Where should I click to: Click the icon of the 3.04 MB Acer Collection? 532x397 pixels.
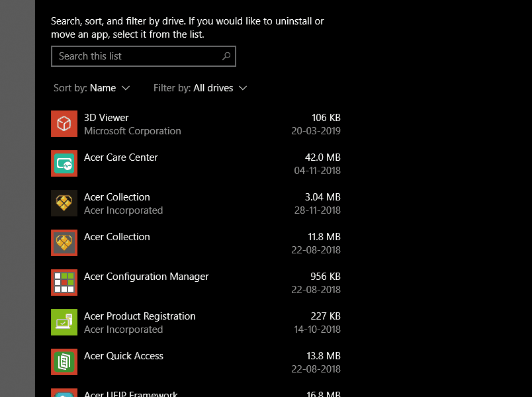pyautogui.click(x=64, y=203)
